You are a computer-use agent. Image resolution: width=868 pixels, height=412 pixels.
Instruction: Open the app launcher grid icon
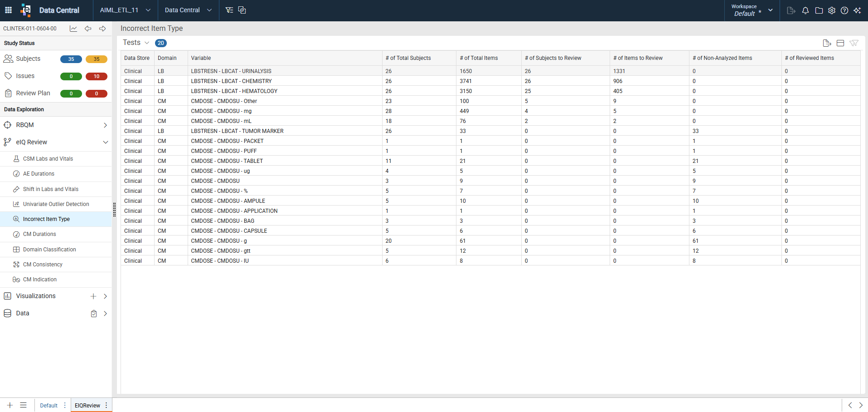tap(8, 10)
